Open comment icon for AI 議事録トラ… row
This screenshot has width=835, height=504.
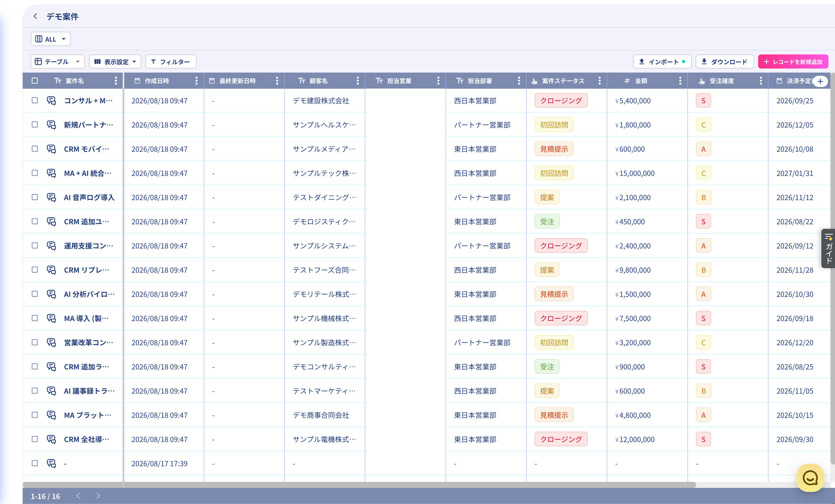pos(51,391)
